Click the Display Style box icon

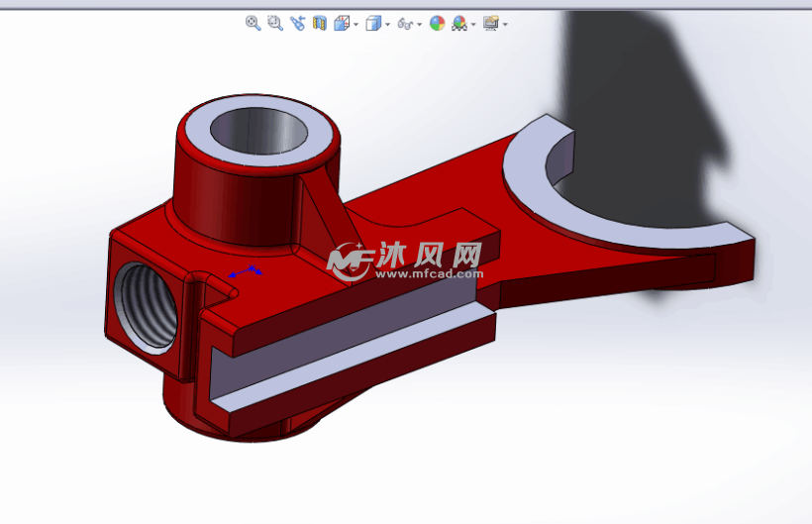pyautogui.click(x=372, y=23)
